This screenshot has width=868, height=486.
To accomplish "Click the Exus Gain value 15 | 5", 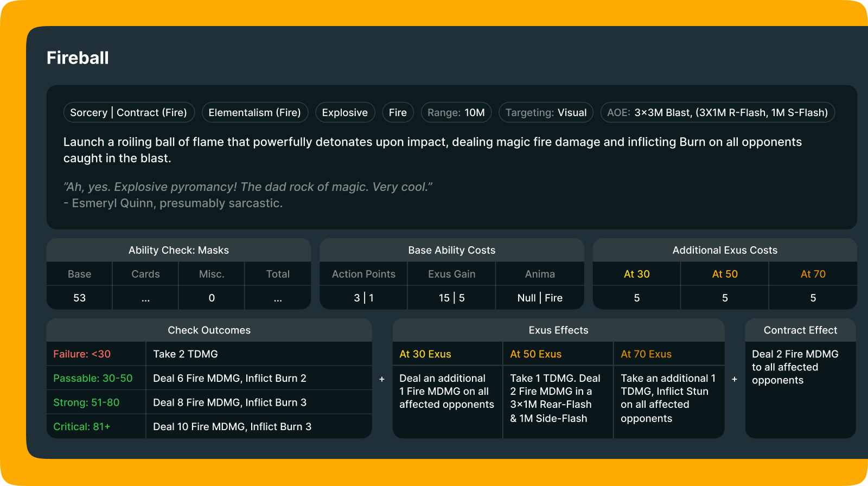I will click(451, 298).
